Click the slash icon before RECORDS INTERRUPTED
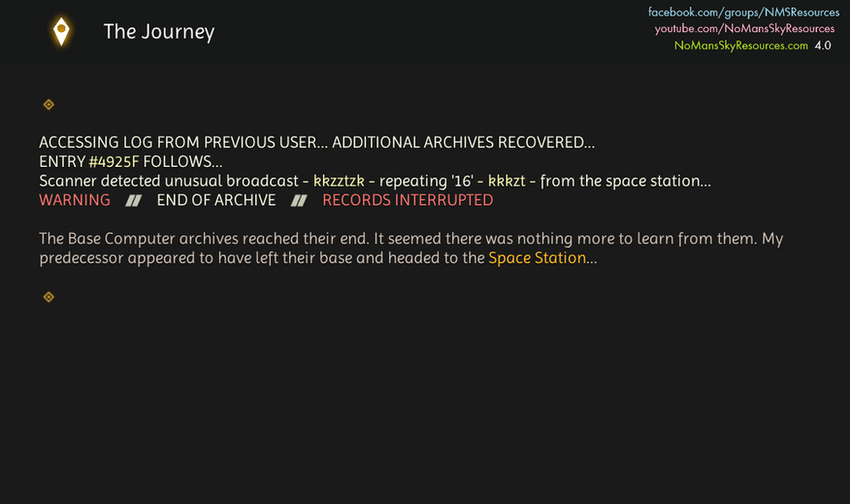 point(299,201)
